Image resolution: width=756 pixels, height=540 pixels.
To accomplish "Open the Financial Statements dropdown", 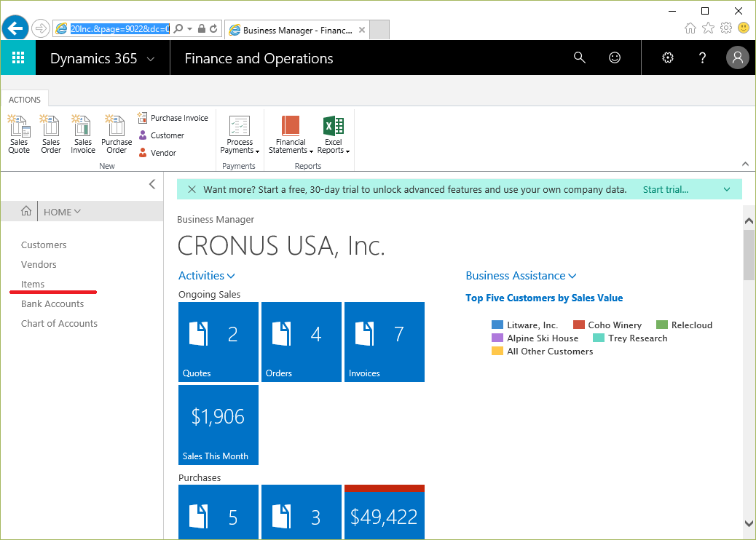I will [x=291, y=135].
